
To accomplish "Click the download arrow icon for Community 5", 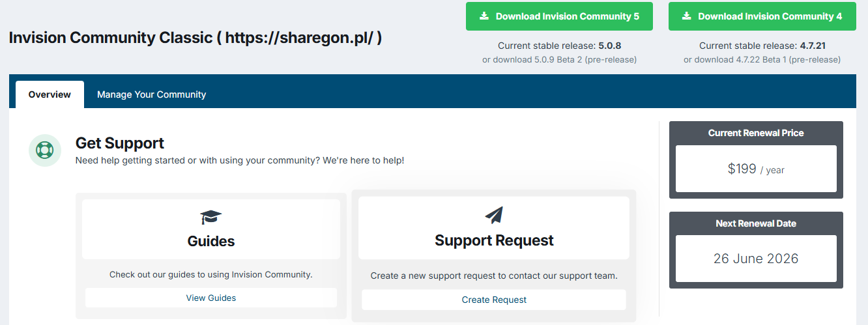I will point(484,16).
